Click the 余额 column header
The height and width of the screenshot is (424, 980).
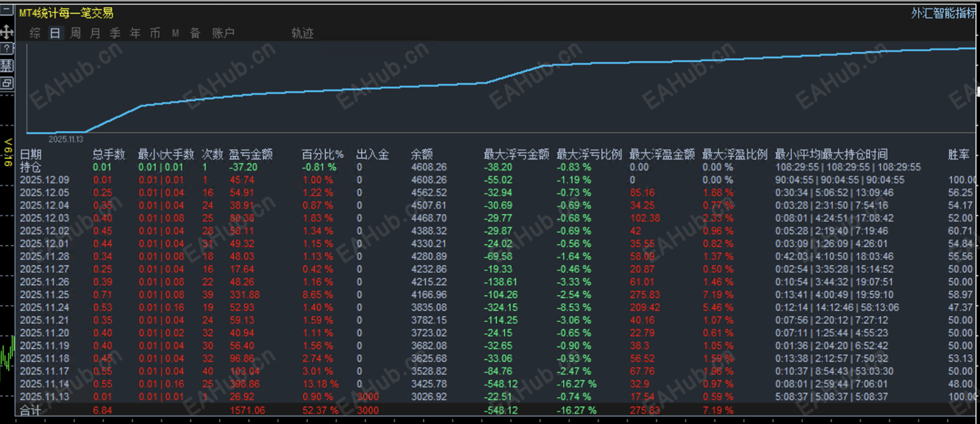point(422,154)
